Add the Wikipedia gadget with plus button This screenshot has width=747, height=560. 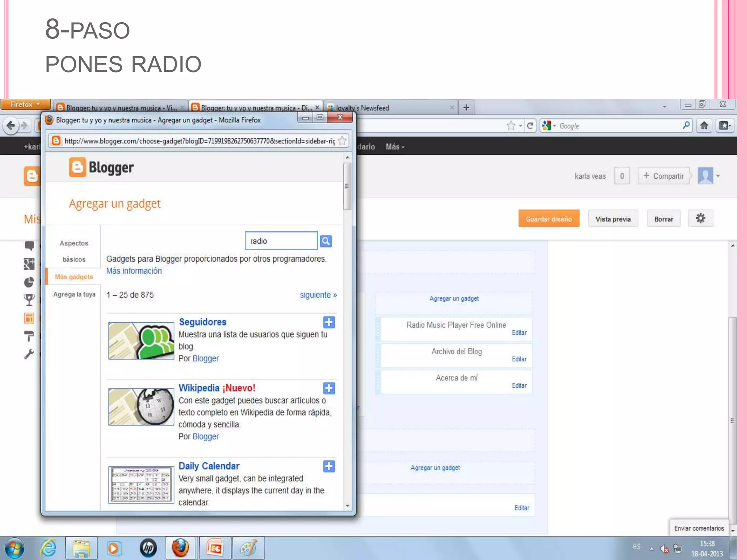(329, 388)
